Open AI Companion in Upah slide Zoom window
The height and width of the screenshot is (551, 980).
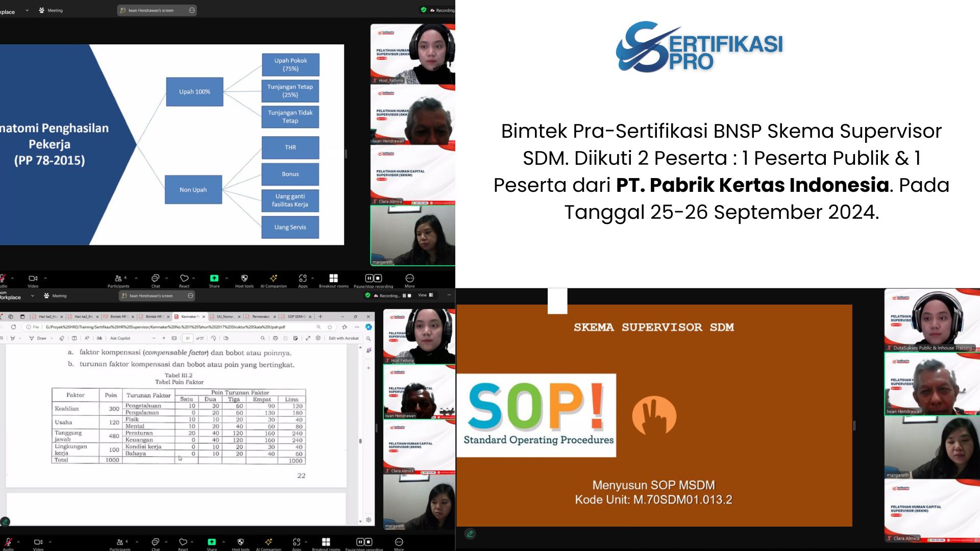tap(274, 280)
